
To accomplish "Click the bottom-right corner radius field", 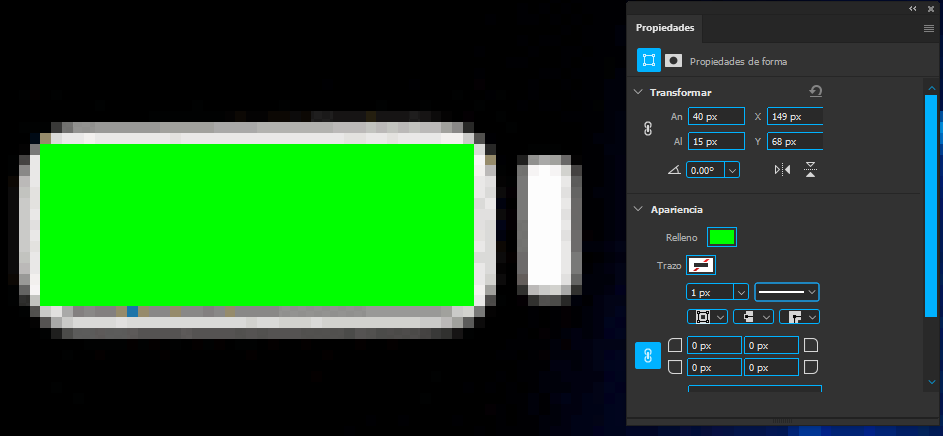I will [x=772, y=367].
